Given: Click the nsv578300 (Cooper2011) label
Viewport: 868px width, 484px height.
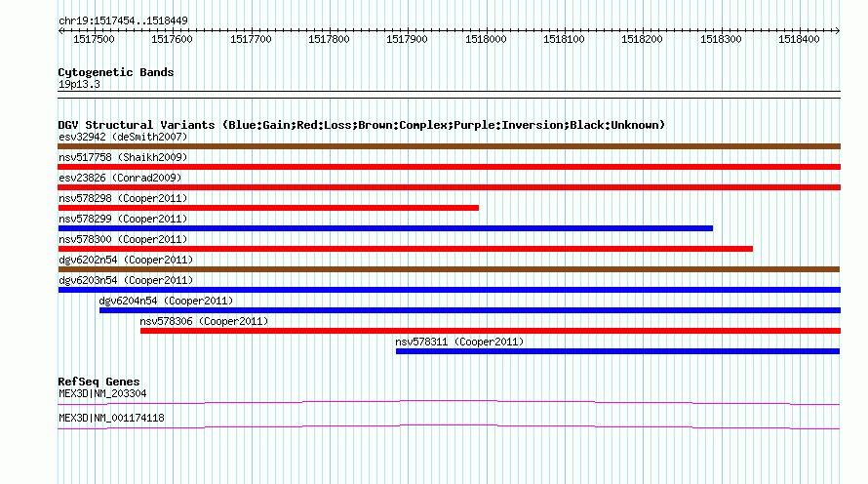Looking at the screenshot, I should tap(123, 239).
